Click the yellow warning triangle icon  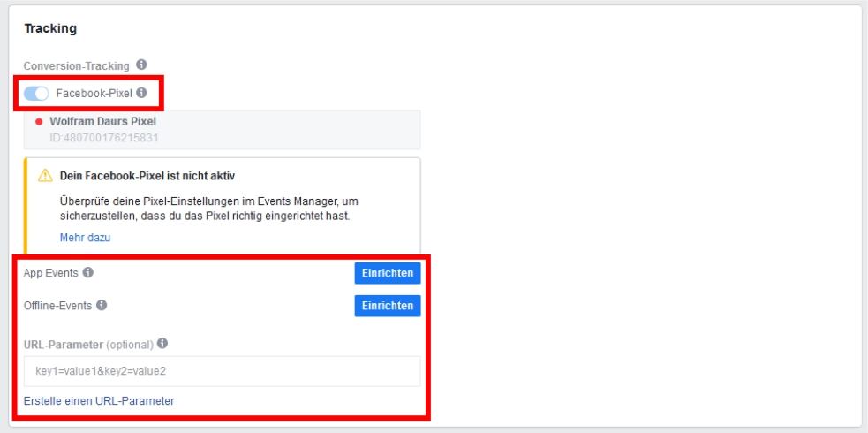45,176
